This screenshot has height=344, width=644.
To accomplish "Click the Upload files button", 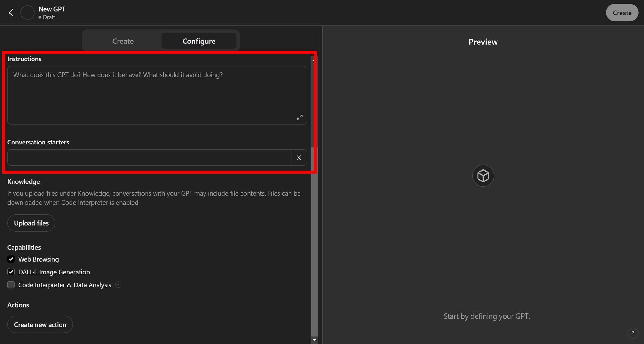I will pos(31,223).
